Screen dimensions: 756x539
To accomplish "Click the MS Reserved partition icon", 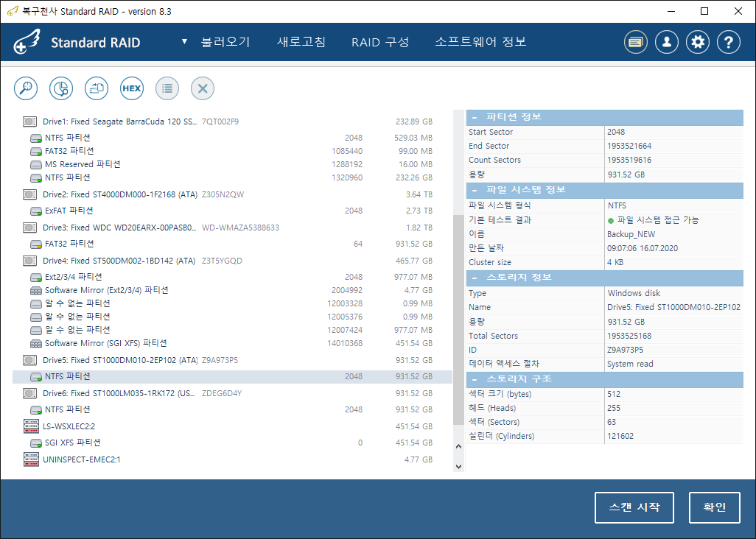I will coord(36,165).
